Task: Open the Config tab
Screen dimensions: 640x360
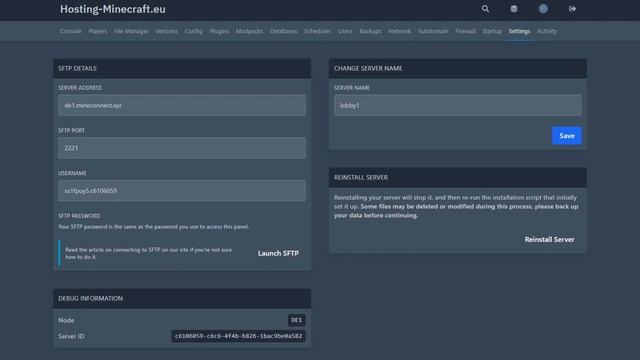Action: [193, 31]
